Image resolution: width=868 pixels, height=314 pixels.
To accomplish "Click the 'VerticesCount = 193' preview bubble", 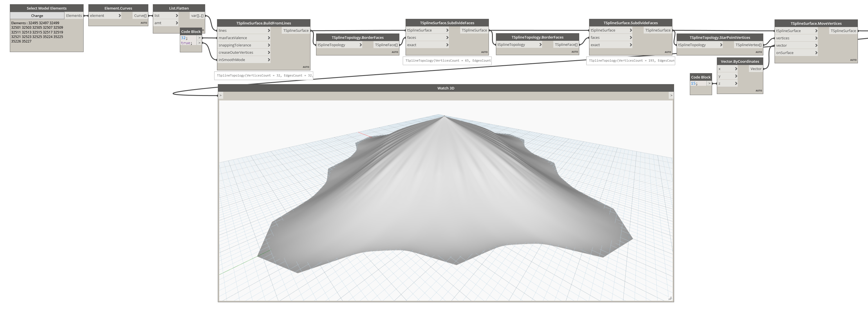I will [630, 61].
